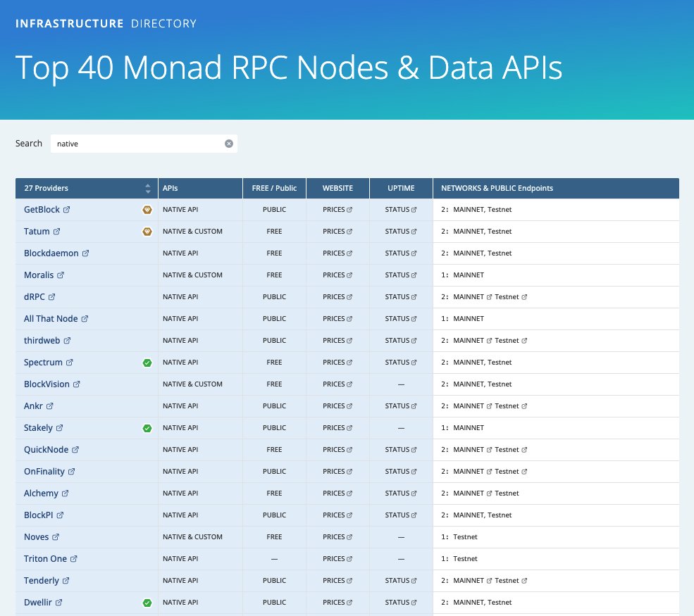
Task: Open Dwellir STATUS link
Action: 401,603
